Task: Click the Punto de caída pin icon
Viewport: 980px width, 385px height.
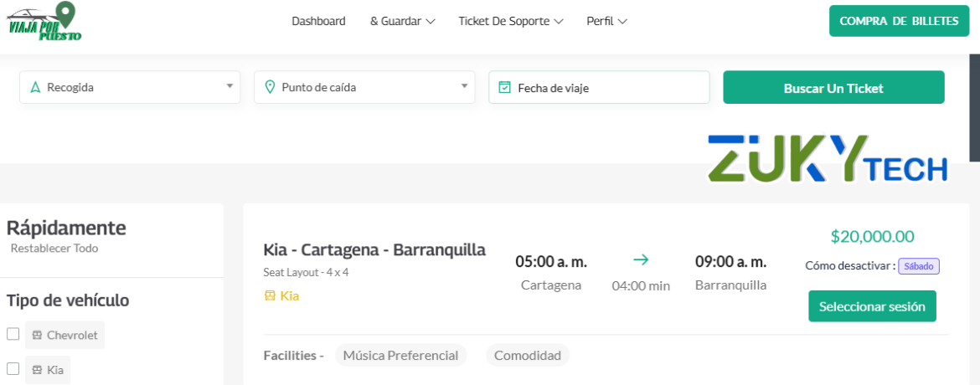Action: tap(270, 87)
